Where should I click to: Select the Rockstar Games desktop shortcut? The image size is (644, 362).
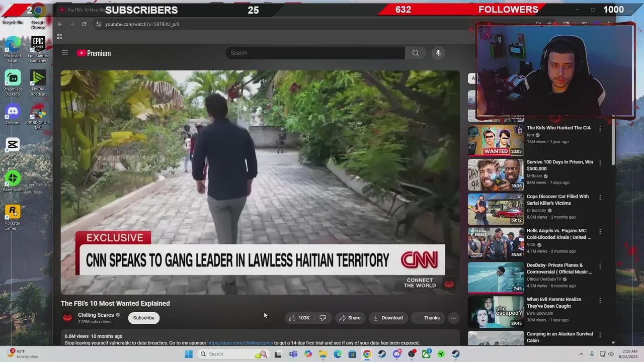pos(13,218)
